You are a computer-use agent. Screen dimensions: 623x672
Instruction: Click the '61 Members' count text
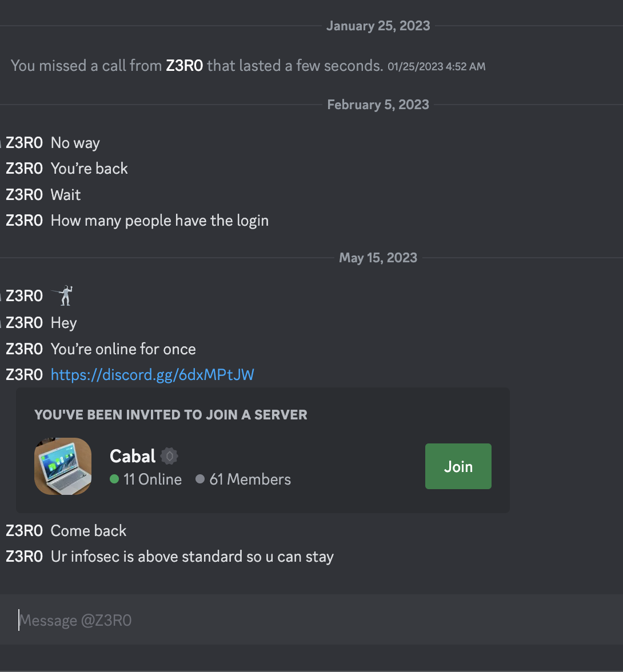point(250,479)
